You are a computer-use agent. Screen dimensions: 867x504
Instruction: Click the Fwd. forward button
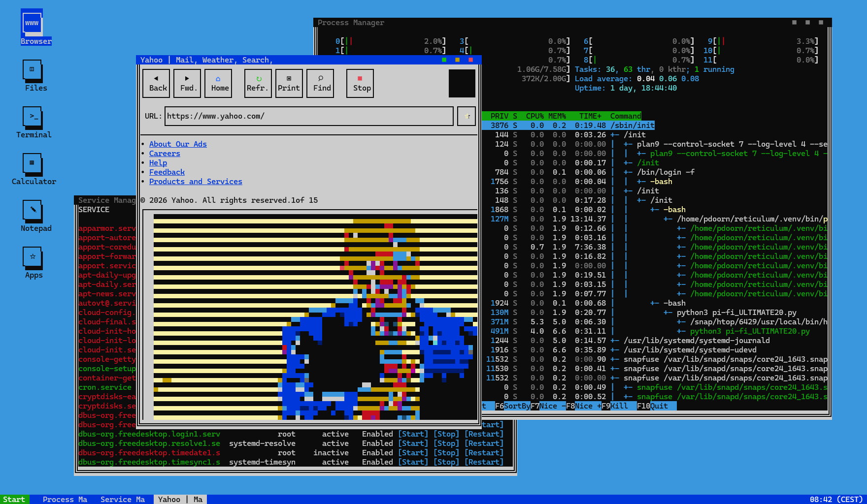pyautogui.click(x=187, y=83)
